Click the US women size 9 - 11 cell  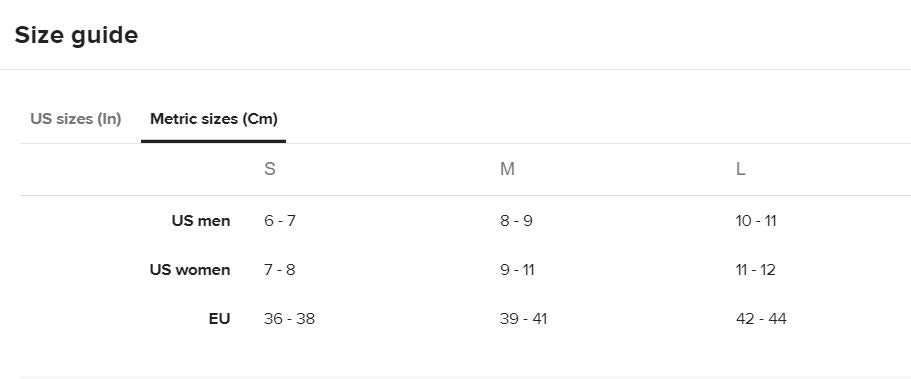coord(517,270)
